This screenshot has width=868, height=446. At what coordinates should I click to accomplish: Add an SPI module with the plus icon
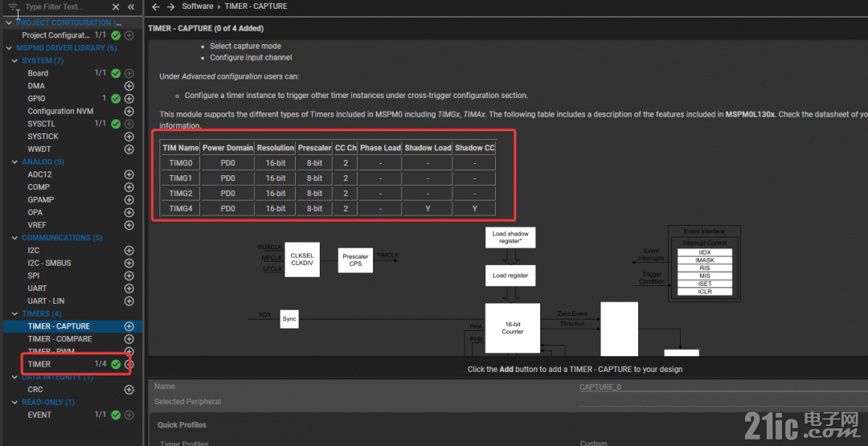click(129, 276)
